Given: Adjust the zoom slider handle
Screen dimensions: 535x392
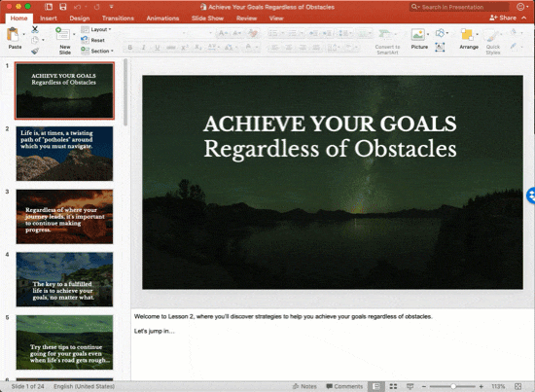Looking at the screenshot, I should click(x=453, y=386).
